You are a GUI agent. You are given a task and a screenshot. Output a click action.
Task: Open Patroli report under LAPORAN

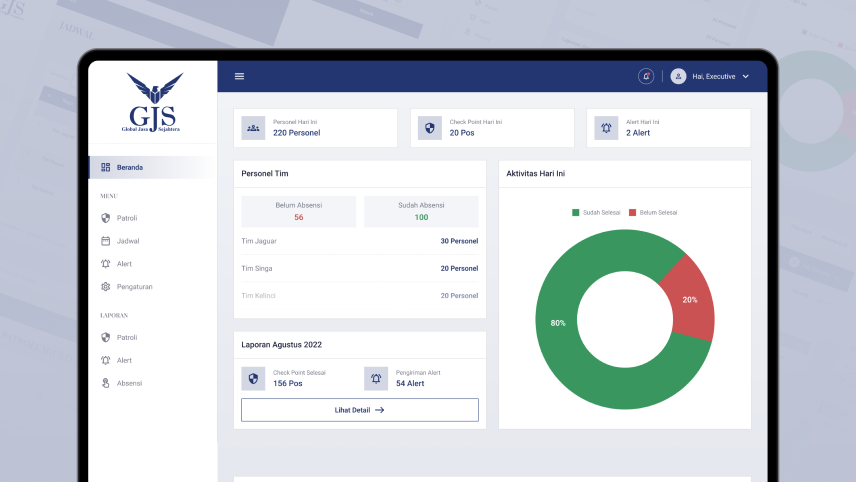point(127,337)
